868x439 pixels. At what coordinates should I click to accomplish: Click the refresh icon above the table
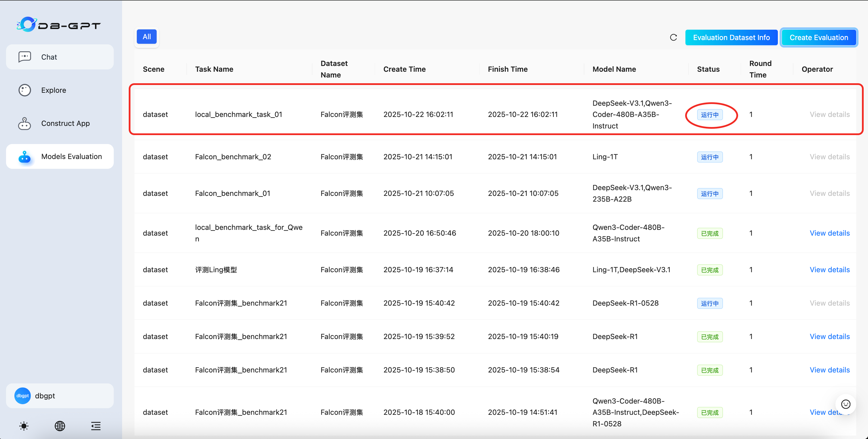coord(673,37)
